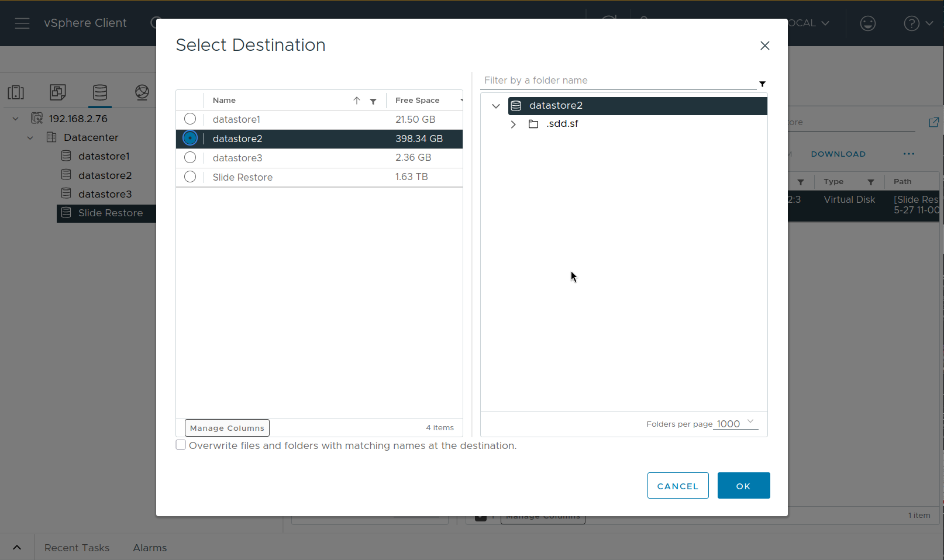The image size is (944, 560).
Task: Switch to VMs and Templates view icon
Action: click(x=58, y=92)
